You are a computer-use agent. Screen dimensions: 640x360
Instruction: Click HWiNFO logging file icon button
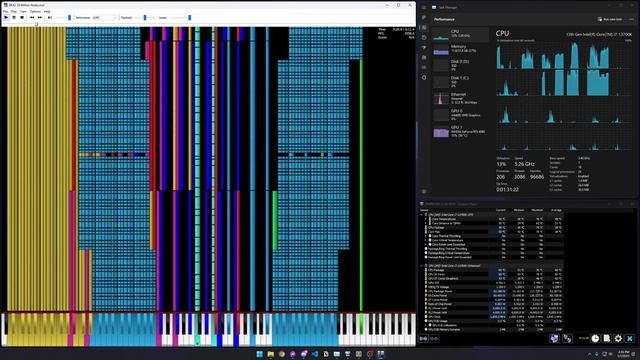tap(607, 338)
